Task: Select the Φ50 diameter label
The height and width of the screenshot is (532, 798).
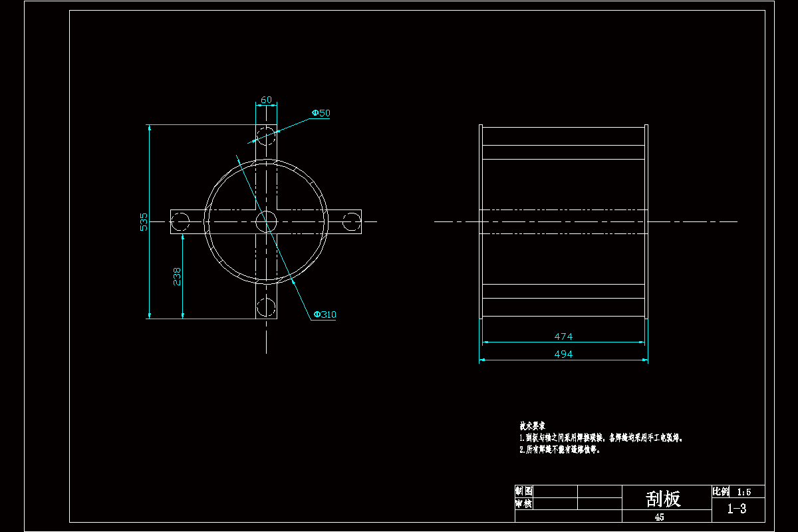Action: tap(321, 113)
